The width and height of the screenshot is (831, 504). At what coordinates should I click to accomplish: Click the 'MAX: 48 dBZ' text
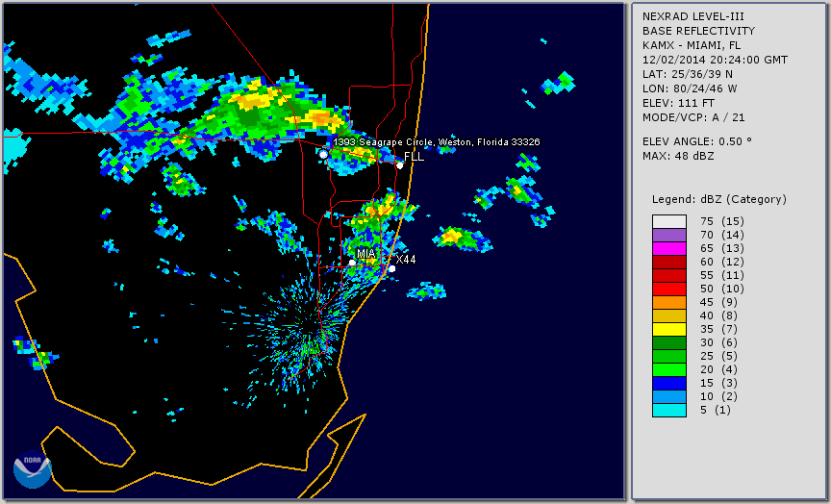point(678,156)
